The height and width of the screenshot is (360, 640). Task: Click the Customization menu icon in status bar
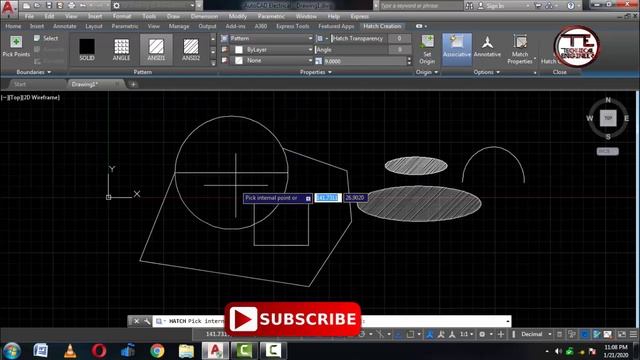tap(633, 334)
